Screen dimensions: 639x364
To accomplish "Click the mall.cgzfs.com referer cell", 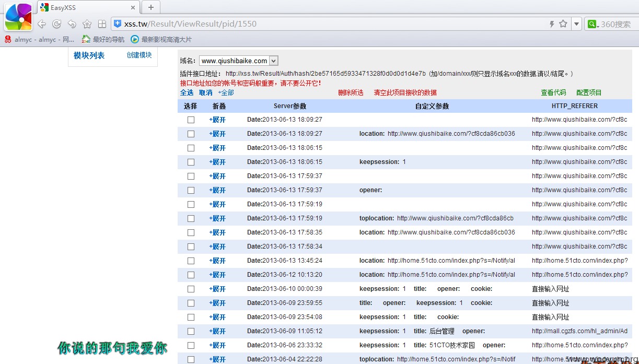I will (580, 331).
